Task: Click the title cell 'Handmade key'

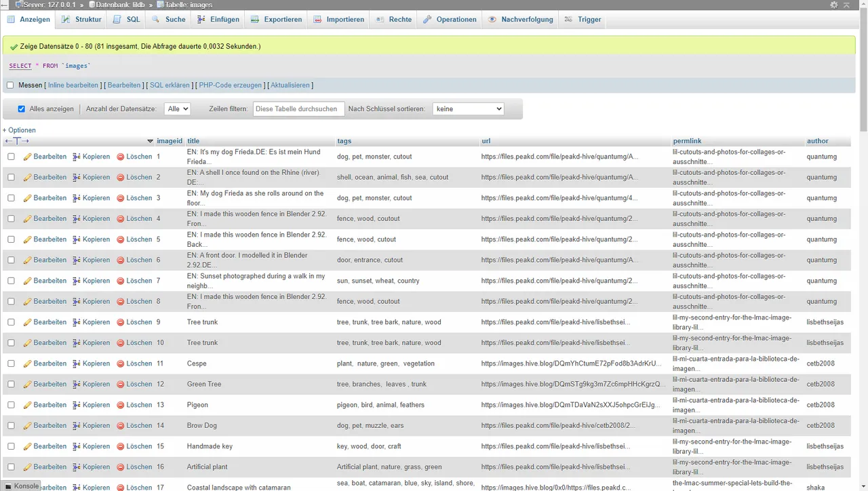Action: (210, 446)
